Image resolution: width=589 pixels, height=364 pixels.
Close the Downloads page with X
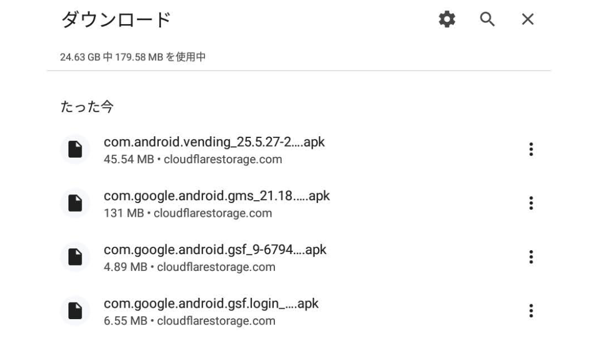coord(527,20)
